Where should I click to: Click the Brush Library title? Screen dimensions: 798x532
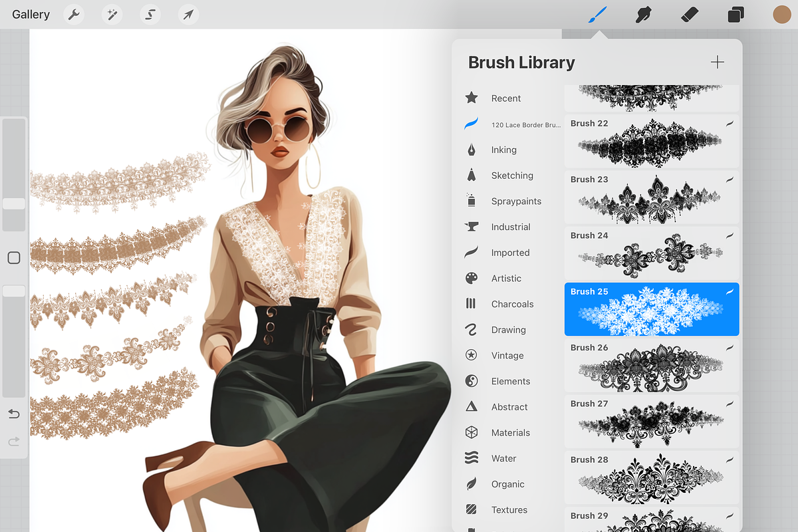[x=521, y=63]
